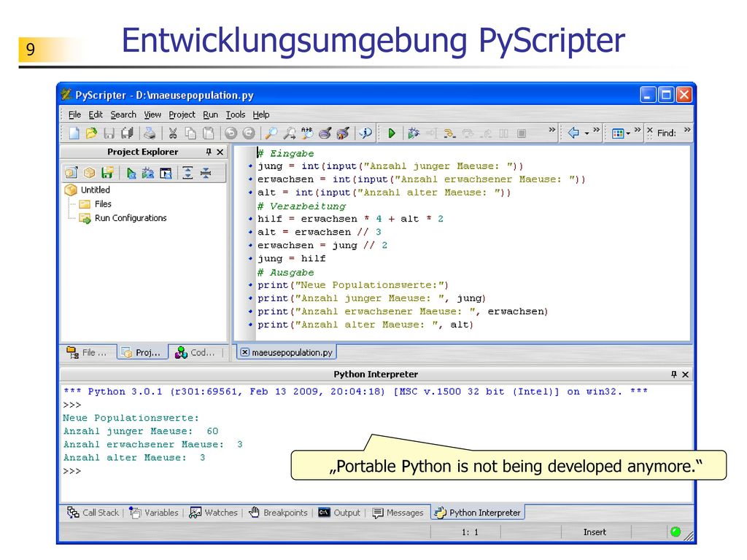Image resolution: width=747 pixels, height=560 pixels.
Task: Pin the Project Explorer panel
Action: pyautogui.click(x=208, y=152)
